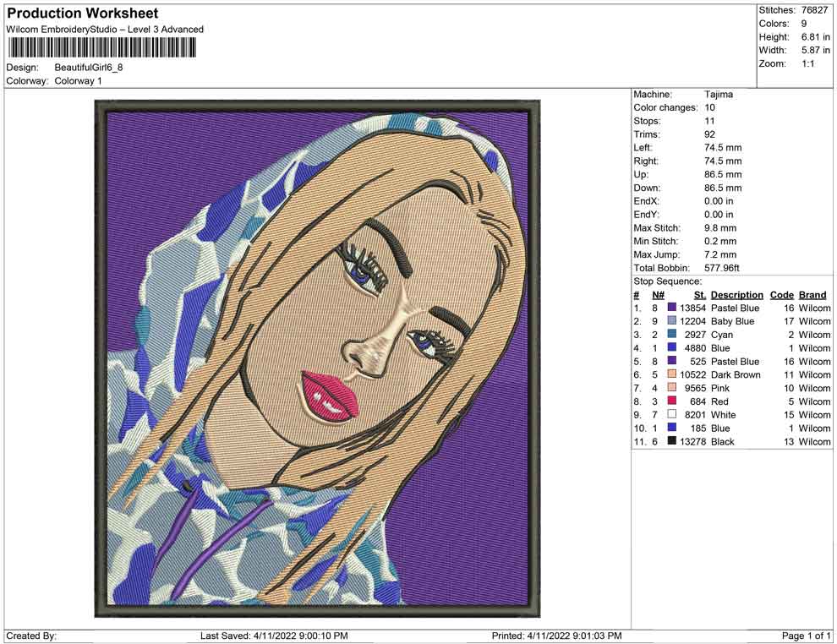Select the Cyan thread color swatch

pos(672,335)
